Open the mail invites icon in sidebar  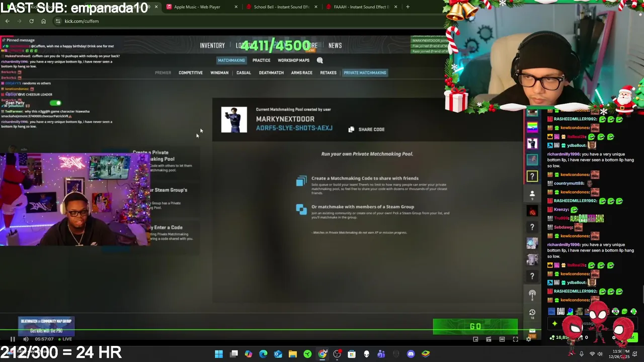pos(532,331)
